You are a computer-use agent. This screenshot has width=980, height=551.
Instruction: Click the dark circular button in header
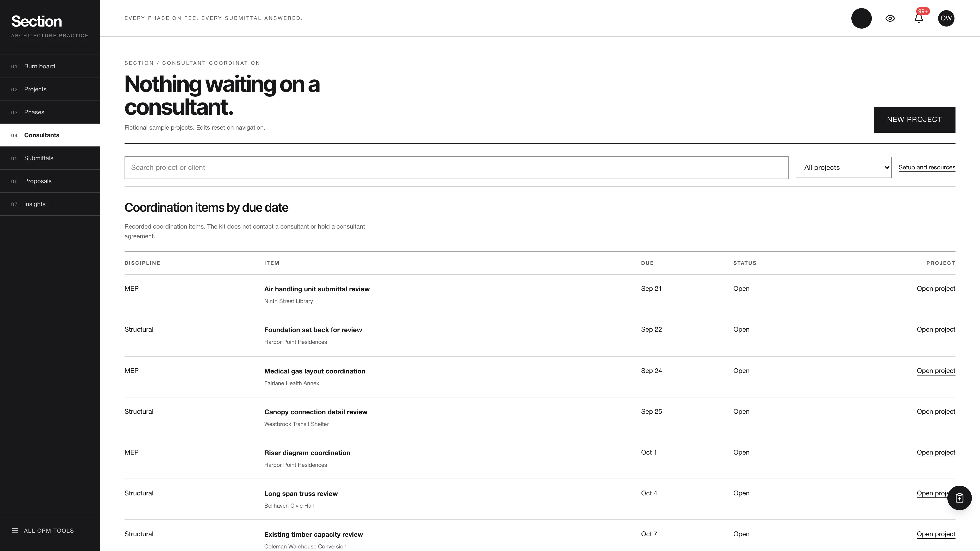tap(861, 18)
